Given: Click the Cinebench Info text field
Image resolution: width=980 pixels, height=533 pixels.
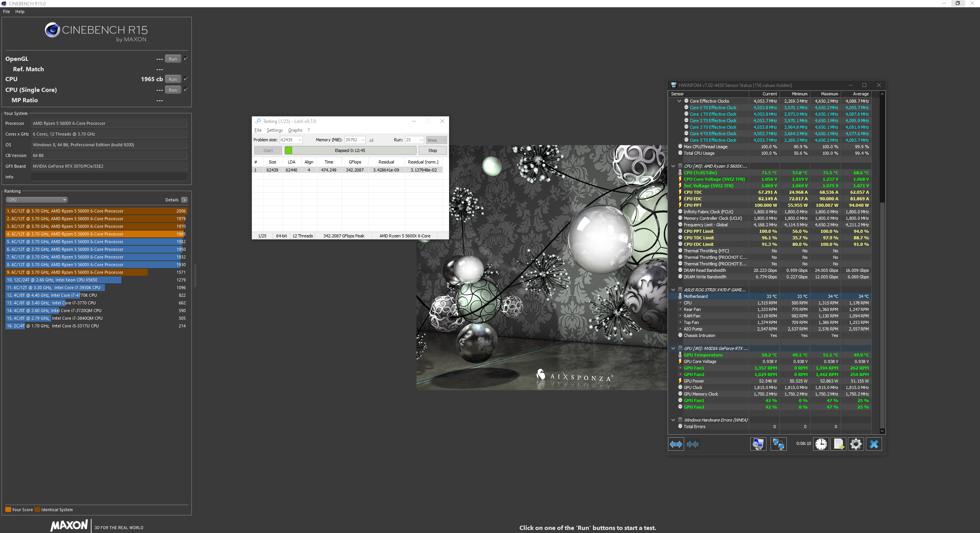Looking at the screenshot, I should [x=109, y=177].
